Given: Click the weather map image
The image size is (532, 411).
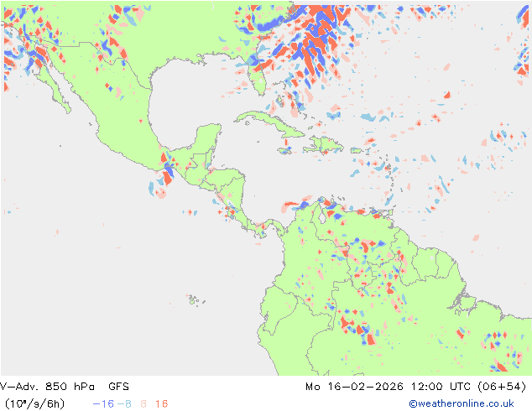Looking at the screenshot, I should pos(266,188).
